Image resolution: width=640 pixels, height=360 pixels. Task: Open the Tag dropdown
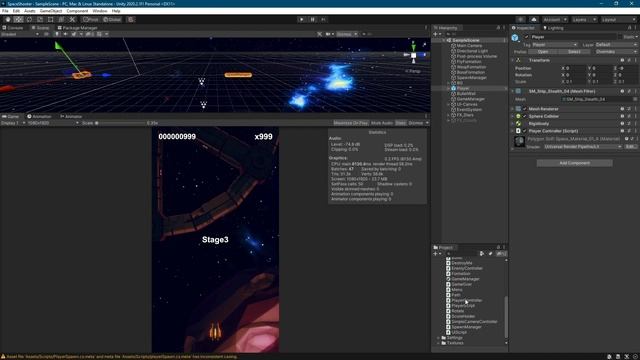pos(554,44)
